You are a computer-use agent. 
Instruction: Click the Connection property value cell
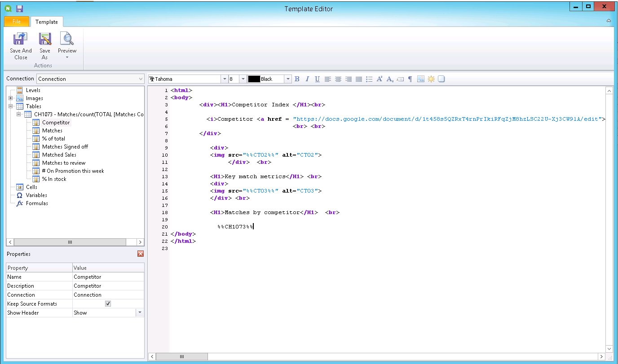click(108, 295)
